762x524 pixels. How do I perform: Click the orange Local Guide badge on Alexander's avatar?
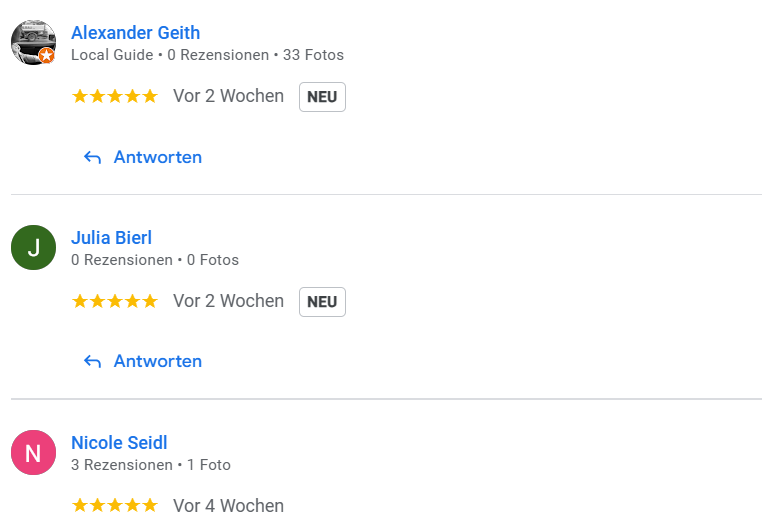(46, 56)
